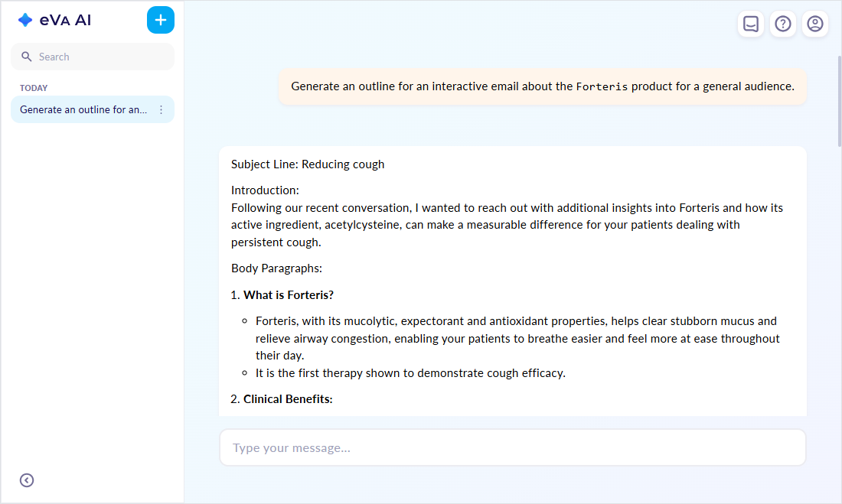Open the help question mark icon
The width and height of the screenshot is (842, 504).
click(783, 24)
